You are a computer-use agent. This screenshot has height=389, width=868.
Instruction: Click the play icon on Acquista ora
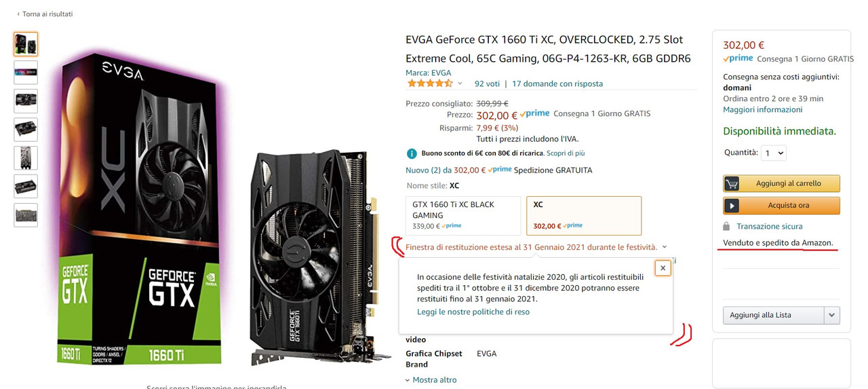[x=732, y=205]
